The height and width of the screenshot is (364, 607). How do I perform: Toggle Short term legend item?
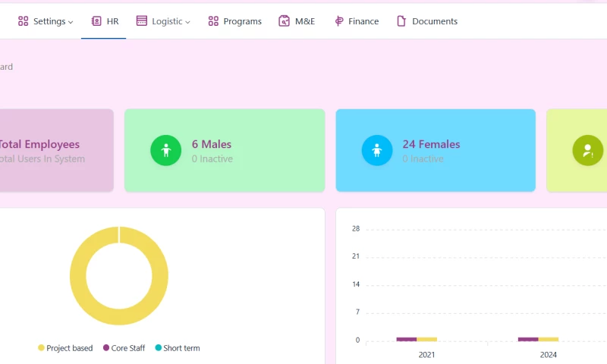tap(177, 348)
